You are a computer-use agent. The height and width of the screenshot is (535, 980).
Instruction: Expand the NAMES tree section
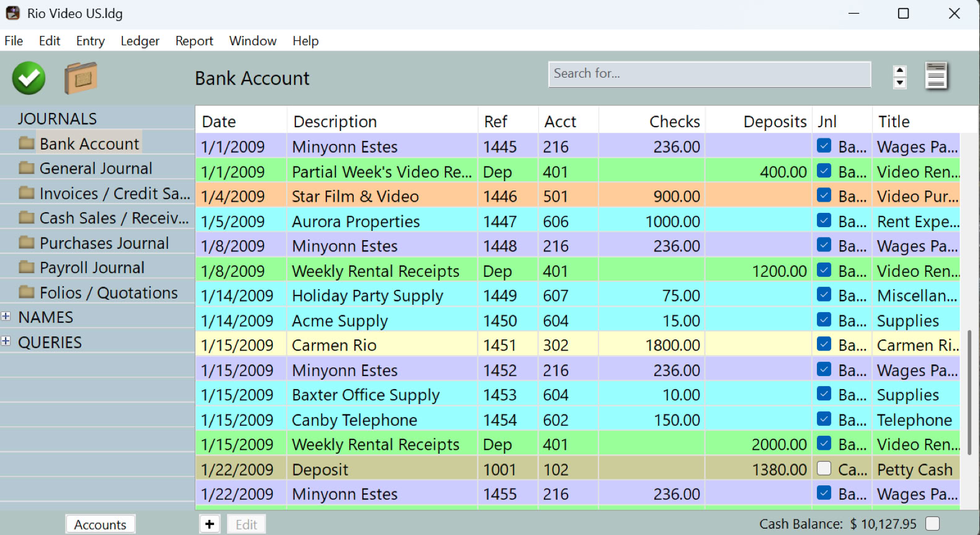6,317
